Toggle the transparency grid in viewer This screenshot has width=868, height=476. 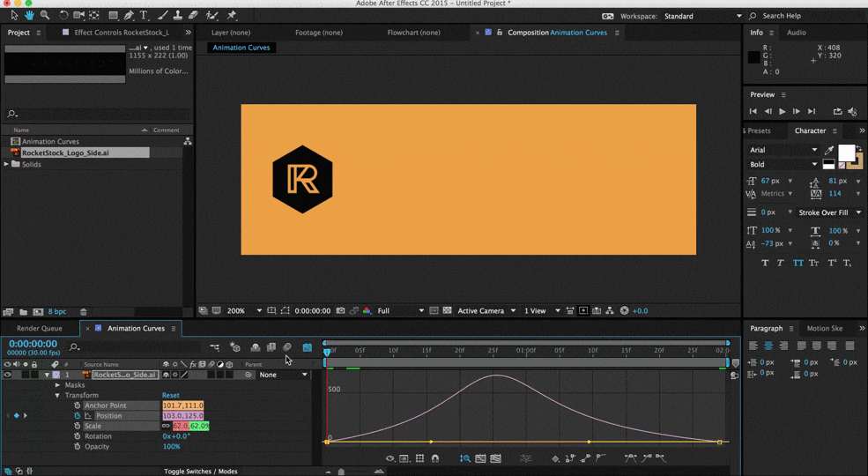448,311
